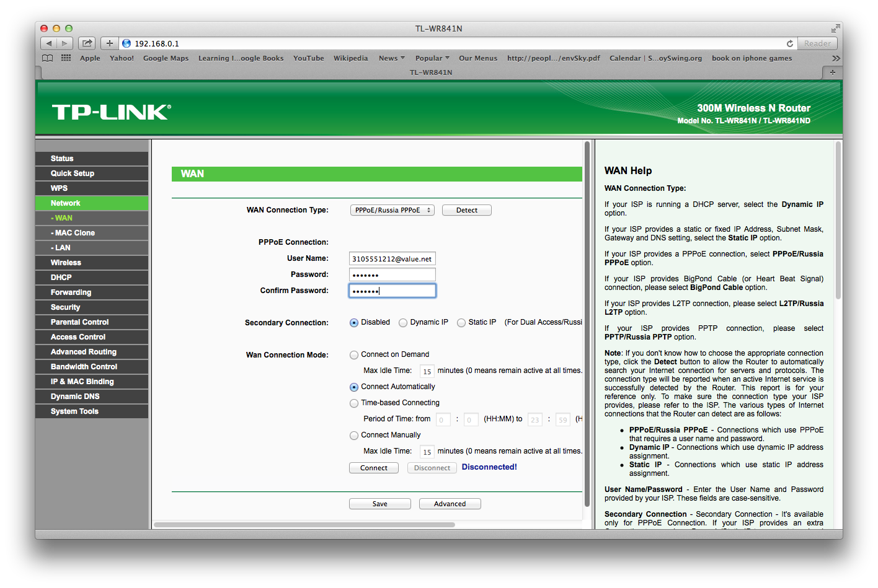This screenshot has width=878, height=588.
Task: Open Reading List book icon
Action: 48,58
